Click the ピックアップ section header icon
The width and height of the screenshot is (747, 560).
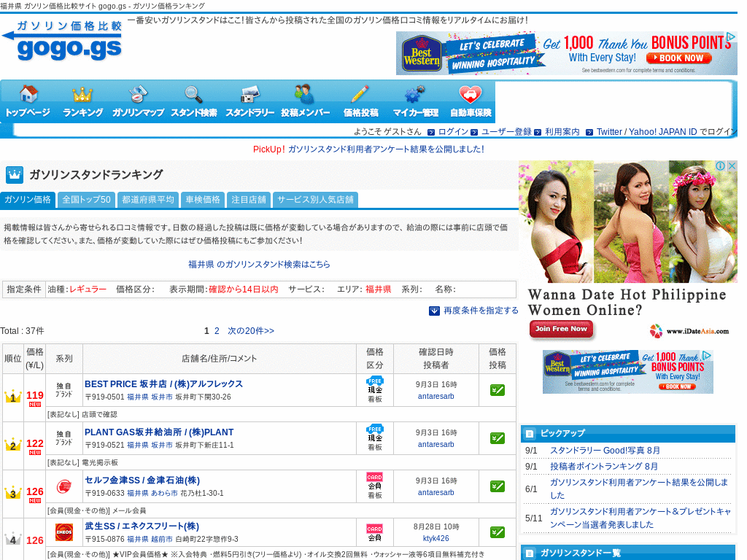point(529,434)
